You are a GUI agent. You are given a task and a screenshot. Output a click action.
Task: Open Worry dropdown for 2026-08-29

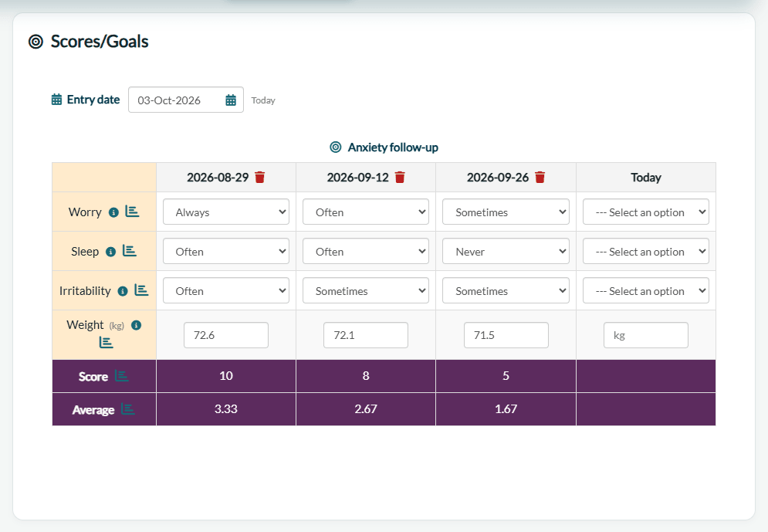(x=226, y=212)
